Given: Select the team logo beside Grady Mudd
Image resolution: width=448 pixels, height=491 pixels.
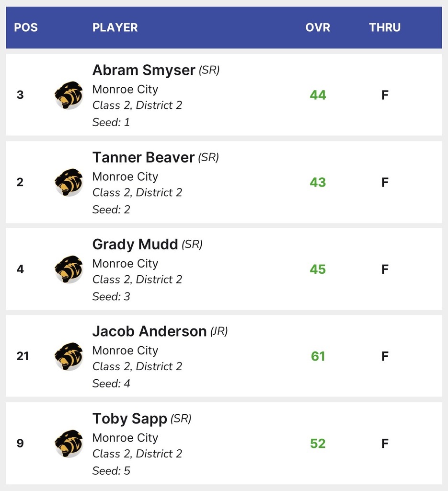Looking at the screenshot, I should [x=69, y=269].
